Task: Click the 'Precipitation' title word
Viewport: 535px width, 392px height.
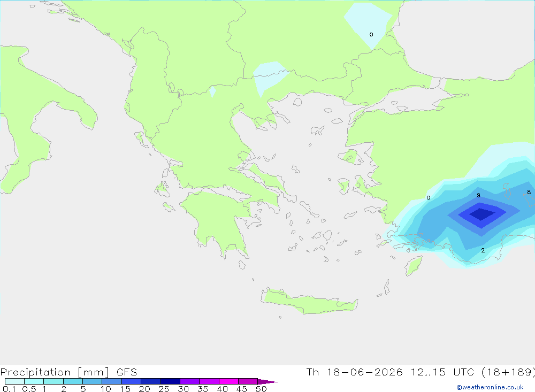Action: coord(35,372)
